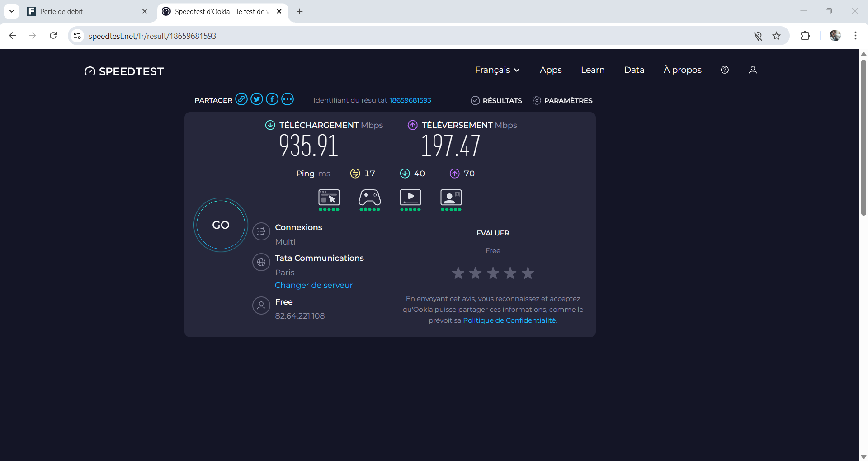Click the video chat quality icon
The width and height of the screenshot is (868, 461).
(x=451, y=198)
